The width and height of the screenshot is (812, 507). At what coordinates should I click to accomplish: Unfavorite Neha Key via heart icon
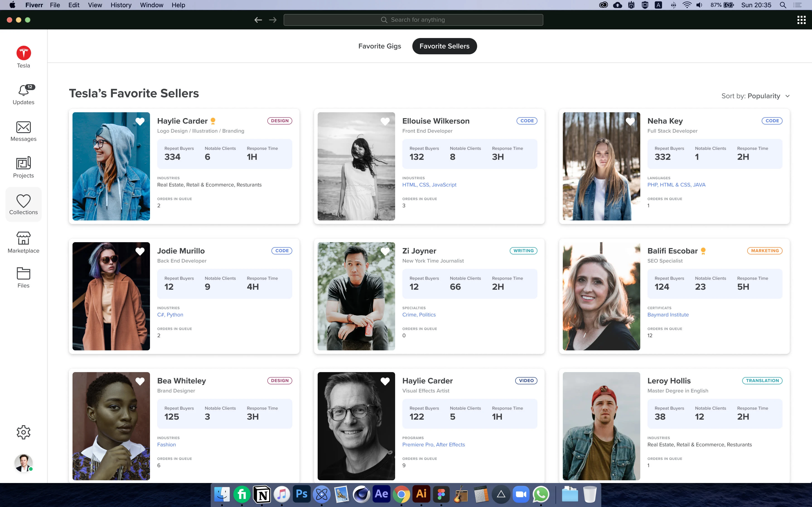point(630,121)
